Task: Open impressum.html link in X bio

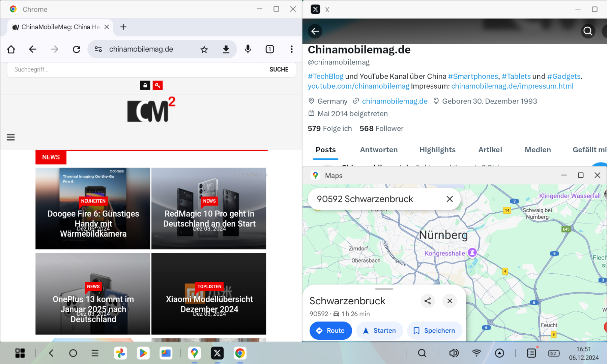Action: click(x=512, y=86)
